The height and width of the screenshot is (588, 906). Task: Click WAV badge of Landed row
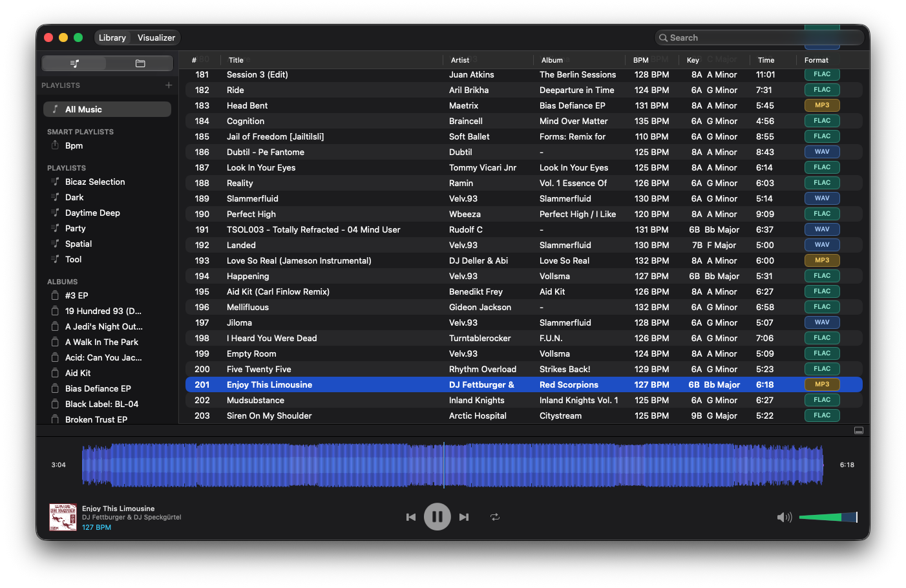tap(822, 245)
